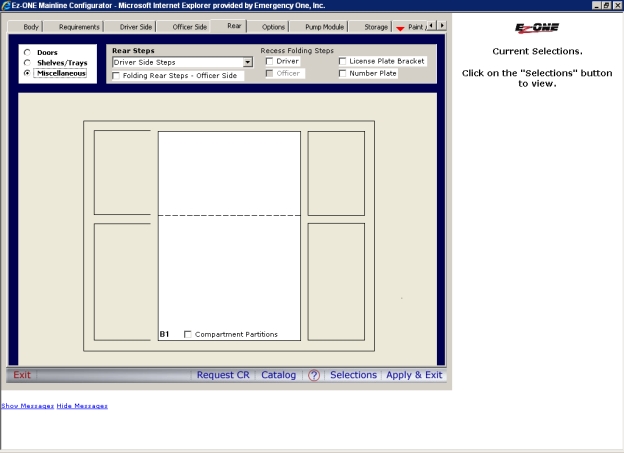Check Folding Rear Steps - Officer Side
Viewport: 624px width, 453px height.
[x=116, y=76]
